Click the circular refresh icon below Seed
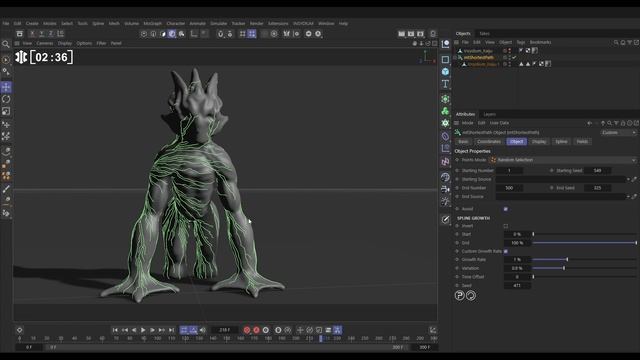 tap(471, 296)
